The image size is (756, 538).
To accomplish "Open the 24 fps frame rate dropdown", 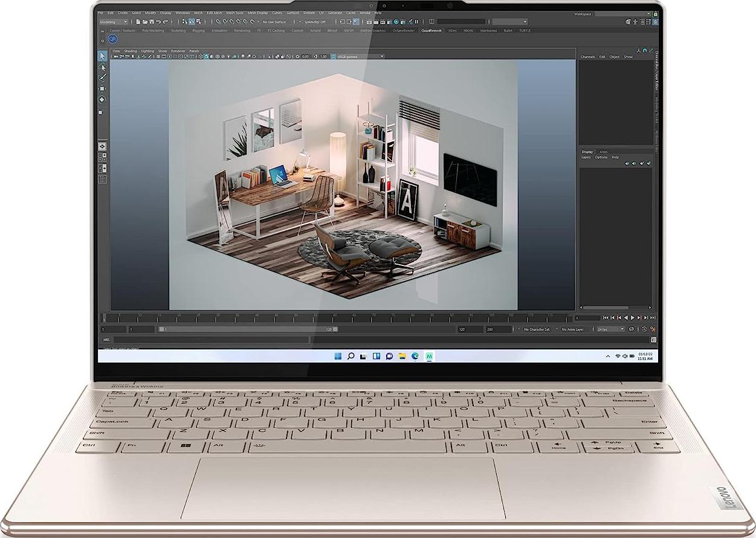I will pos(610,329).
